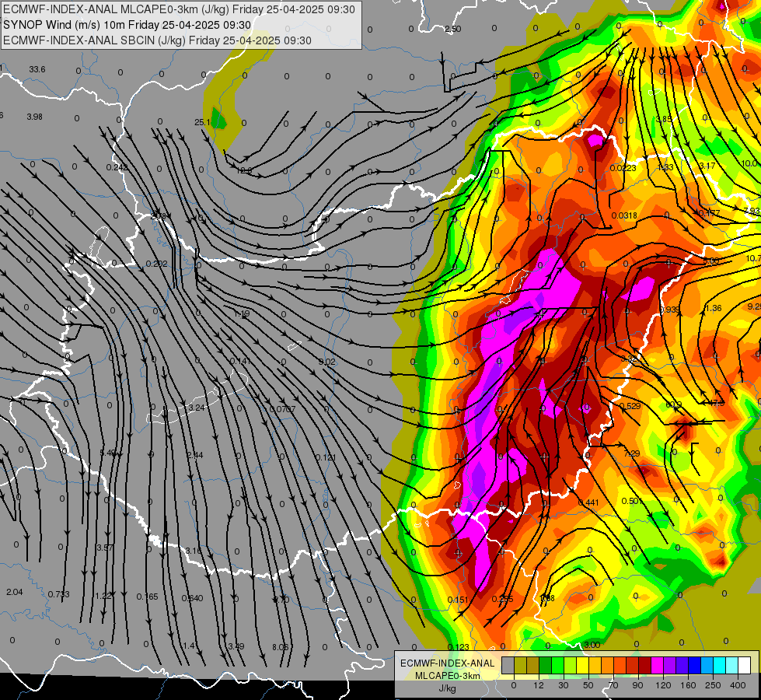Click the map value '0.165'
Screen dimensions: 761x700
(x=147, y=597)
